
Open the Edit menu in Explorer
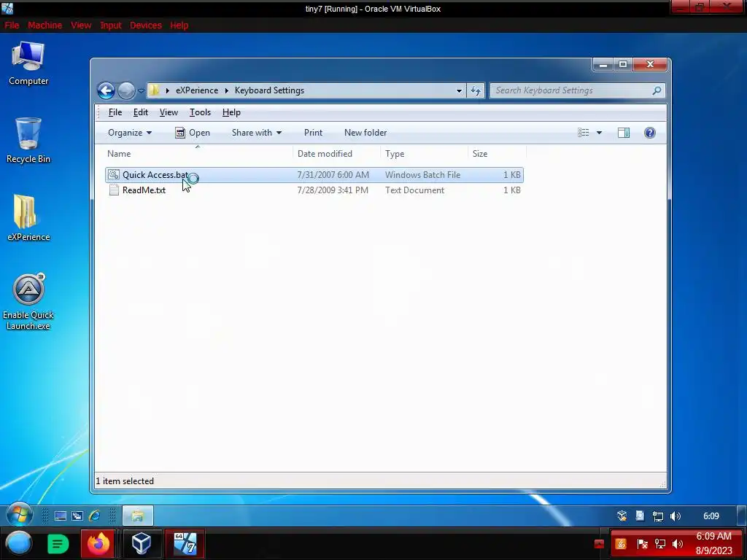pyautogui.click(x=141, y=112)
